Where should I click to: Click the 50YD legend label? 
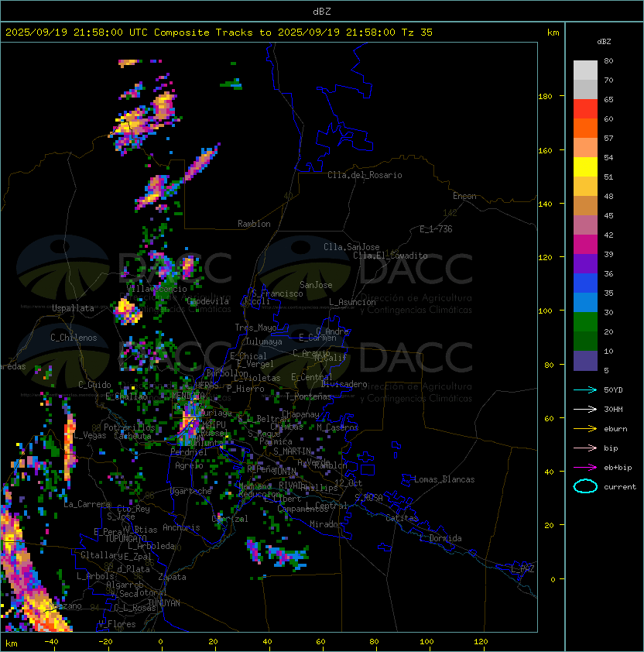pos(613,389)
